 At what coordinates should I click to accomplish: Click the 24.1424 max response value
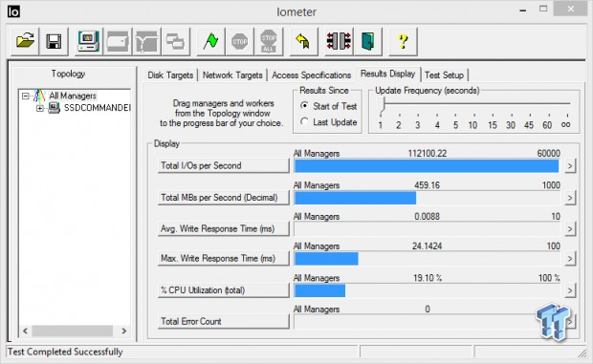[427, 246]
